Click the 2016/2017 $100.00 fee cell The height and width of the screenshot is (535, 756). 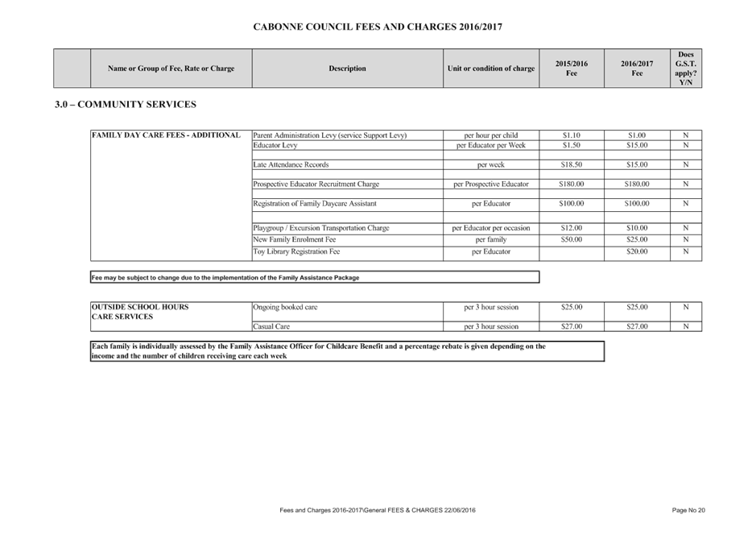click(x=637, y=204)
